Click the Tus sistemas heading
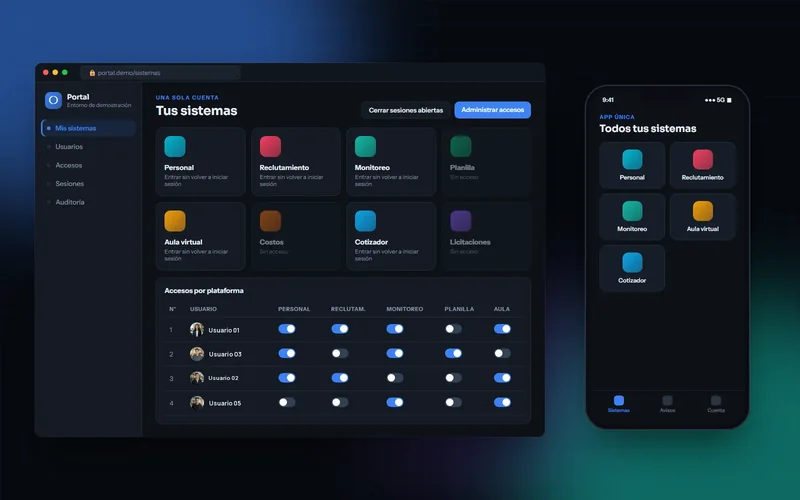The width and height of the screenshot is (800, 500). tap(196, 111)
